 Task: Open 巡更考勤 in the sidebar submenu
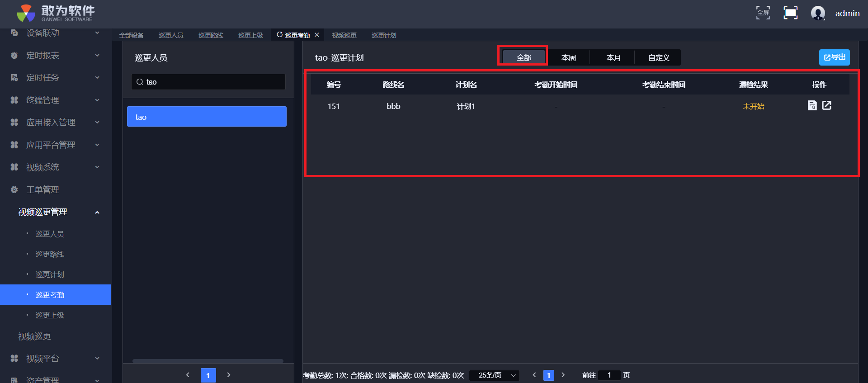(x=56, y=295)
